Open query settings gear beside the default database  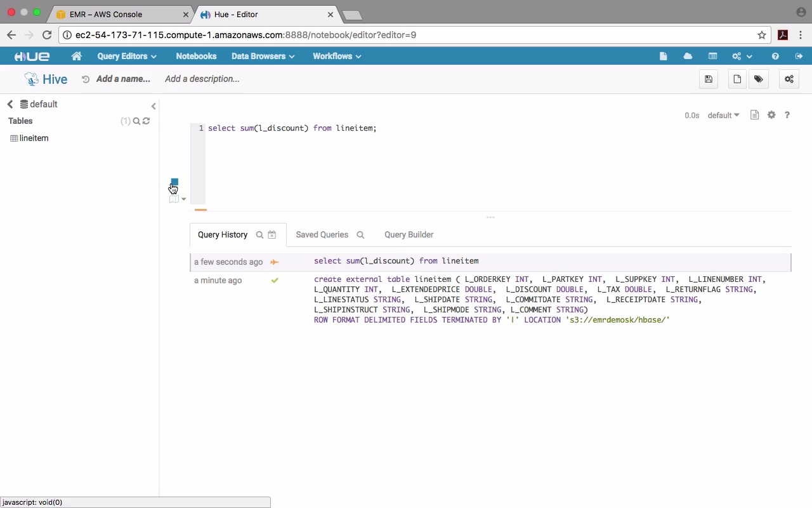pyautogui.click(x=771, y=115)
